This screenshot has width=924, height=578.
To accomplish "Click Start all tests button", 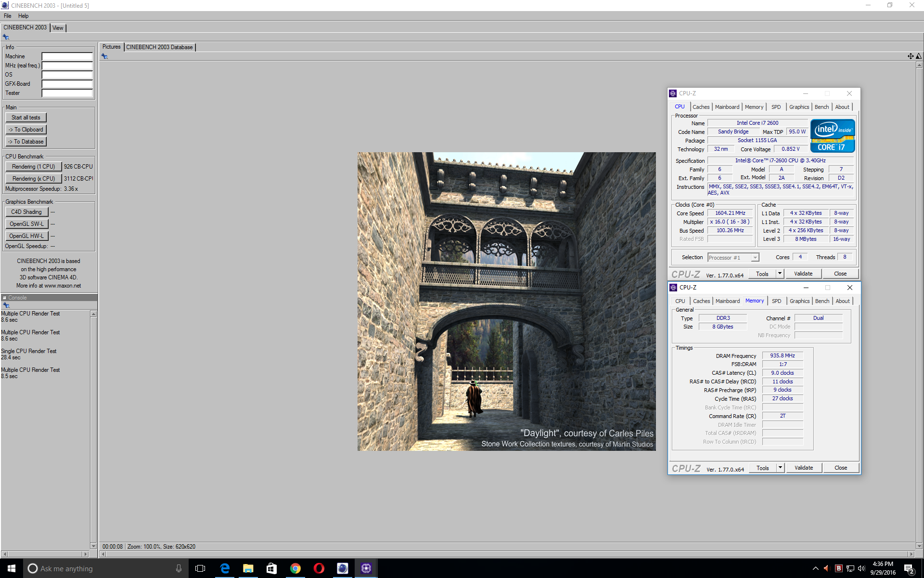I will click(26, 118).
